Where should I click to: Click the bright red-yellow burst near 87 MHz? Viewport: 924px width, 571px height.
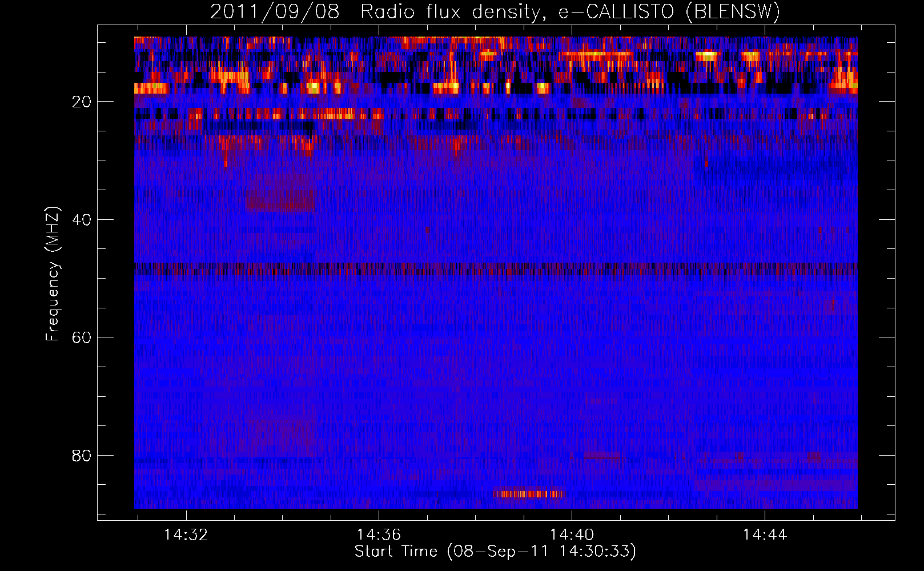[x=528, y=493]
